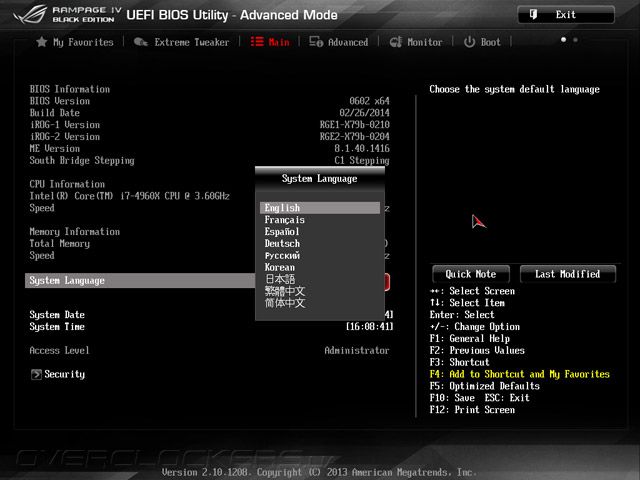
Task: Open the Security submenu
Action: tap(58, 374)
